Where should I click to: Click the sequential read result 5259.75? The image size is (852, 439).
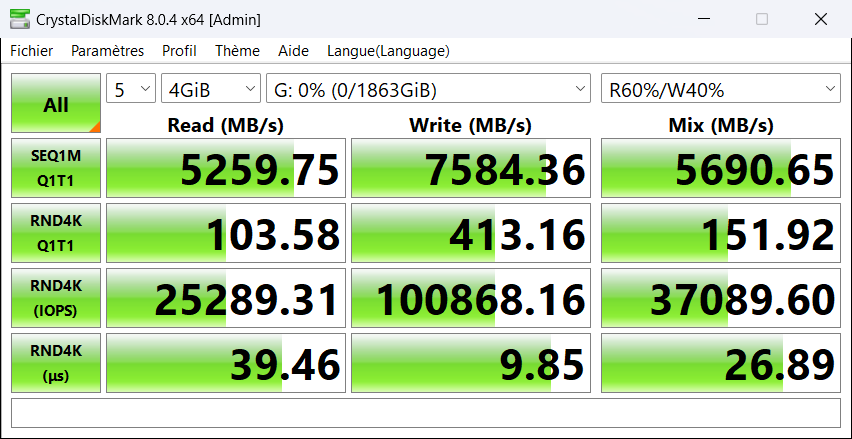coord(226,169)
